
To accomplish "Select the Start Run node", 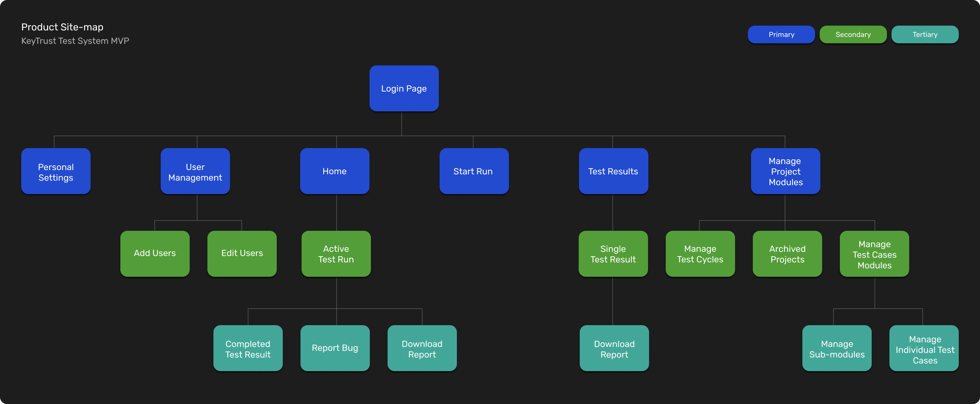I will point(474,171).
